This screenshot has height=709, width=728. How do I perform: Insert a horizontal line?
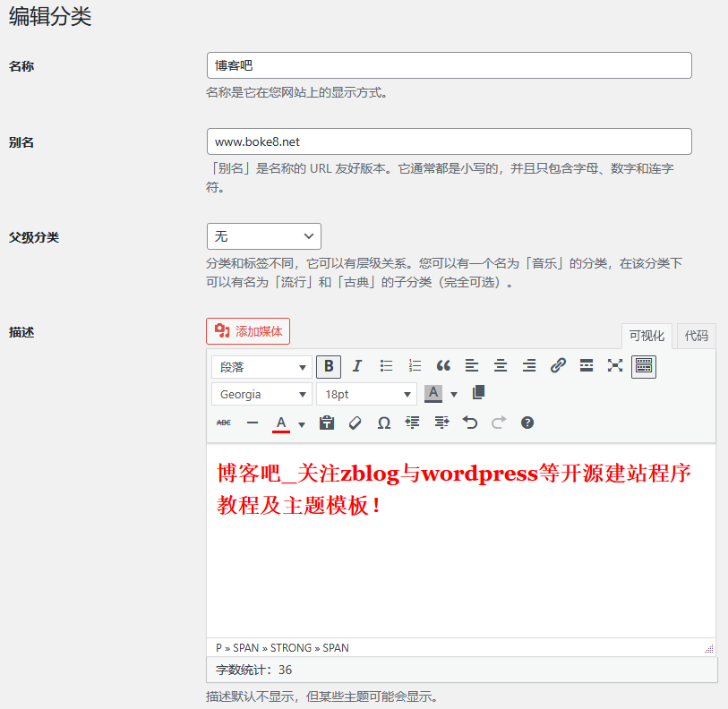coord(253,423)
